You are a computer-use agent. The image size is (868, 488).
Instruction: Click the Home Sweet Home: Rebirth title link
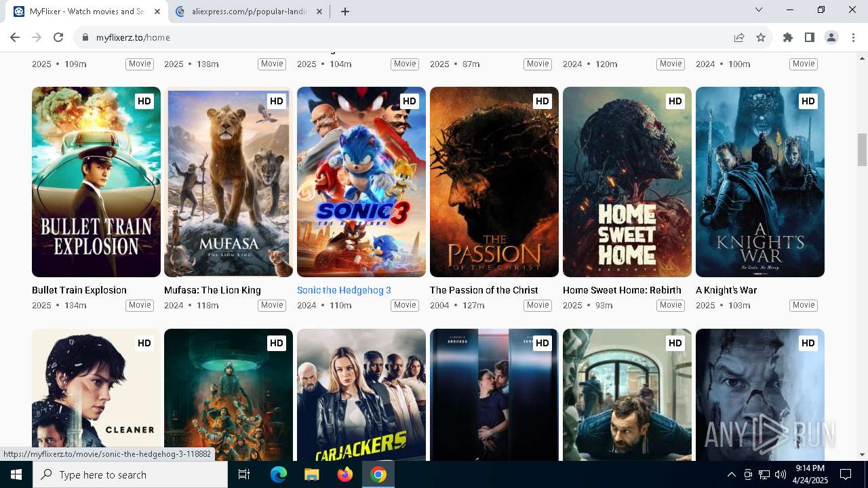click(x=622, y=290)
